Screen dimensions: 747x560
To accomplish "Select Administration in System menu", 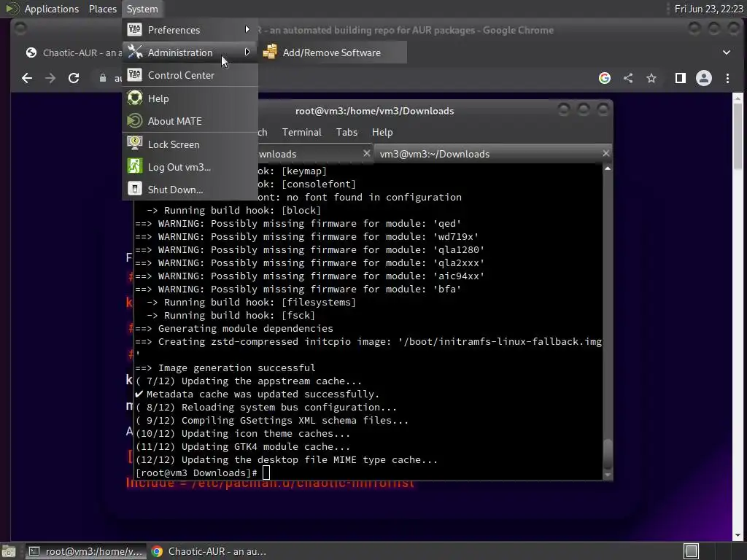I will [x=190, y=52].
